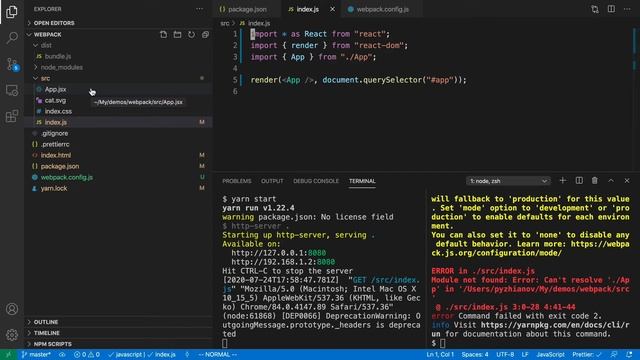The image size is (640, 360).
Task: Open Remote Explorer in activity bar
Action: 12,90
